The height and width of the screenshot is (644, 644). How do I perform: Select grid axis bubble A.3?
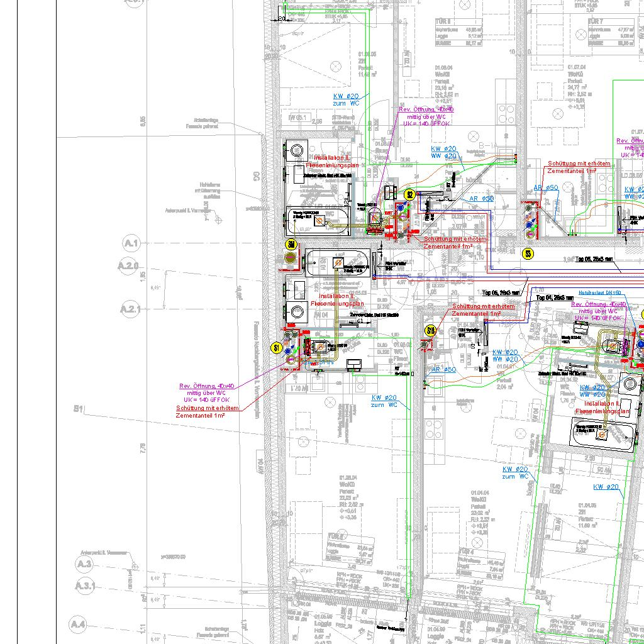coord(85,564)
